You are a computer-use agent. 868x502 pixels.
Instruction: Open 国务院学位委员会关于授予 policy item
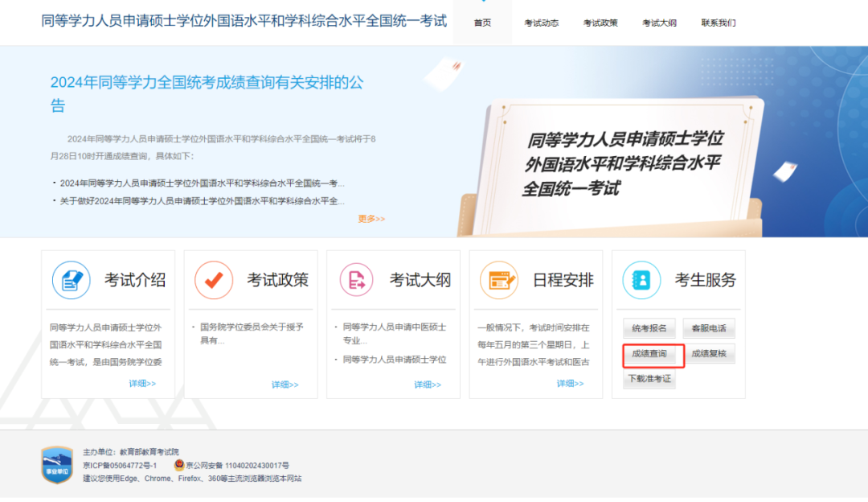252,334
